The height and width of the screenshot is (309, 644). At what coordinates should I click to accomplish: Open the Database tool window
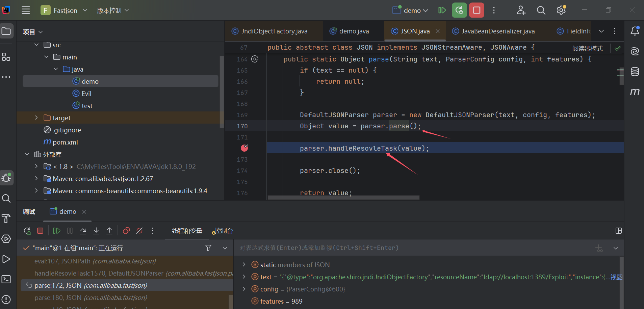[635, 72]
